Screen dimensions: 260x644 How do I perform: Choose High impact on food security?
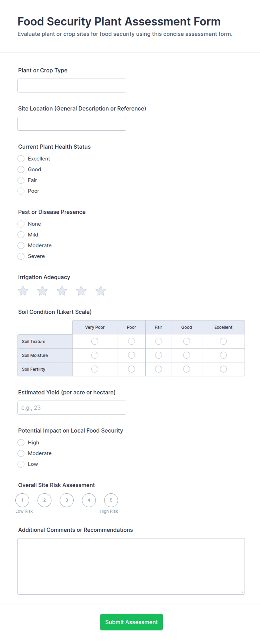click(21, 442)
